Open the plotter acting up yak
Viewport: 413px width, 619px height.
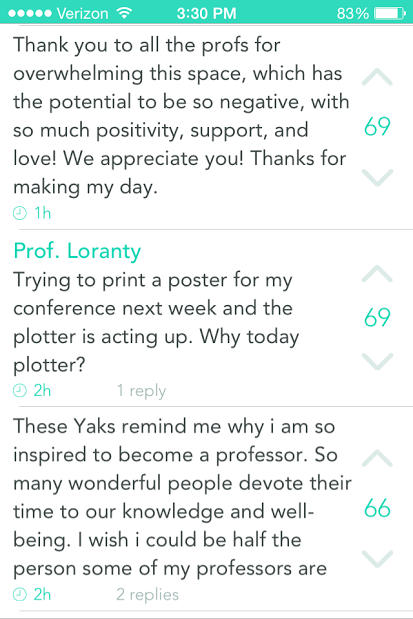click(x=156, y=322)
